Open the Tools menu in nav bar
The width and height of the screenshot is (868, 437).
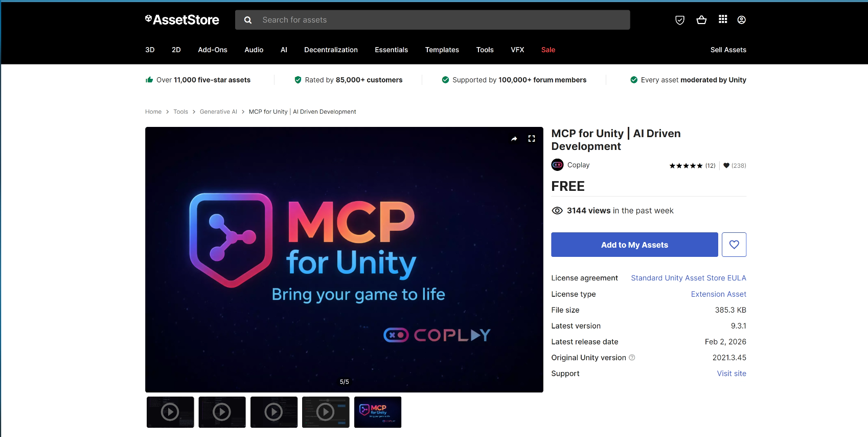485,50
